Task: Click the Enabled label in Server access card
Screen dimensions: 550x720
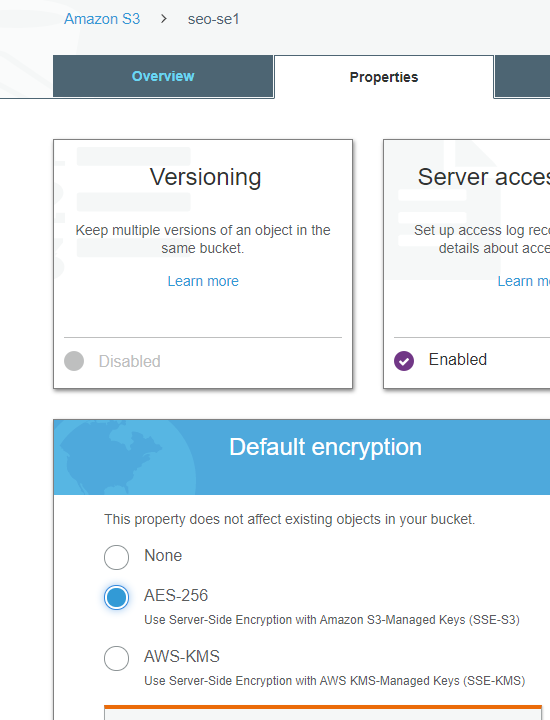Action: coord(458,360)
